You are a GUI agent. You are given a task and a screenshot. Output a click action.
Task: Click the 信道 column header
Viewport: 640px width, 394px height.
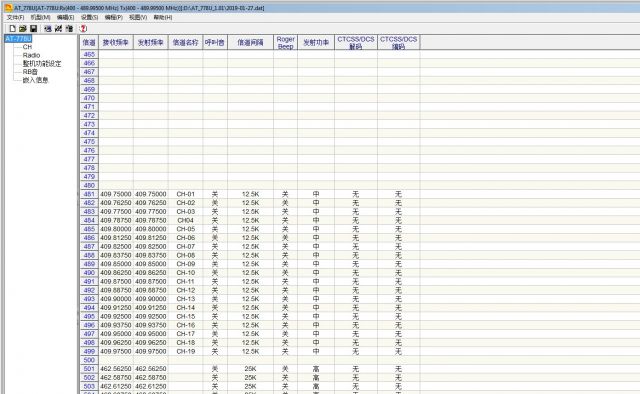(x=89, y=42)
